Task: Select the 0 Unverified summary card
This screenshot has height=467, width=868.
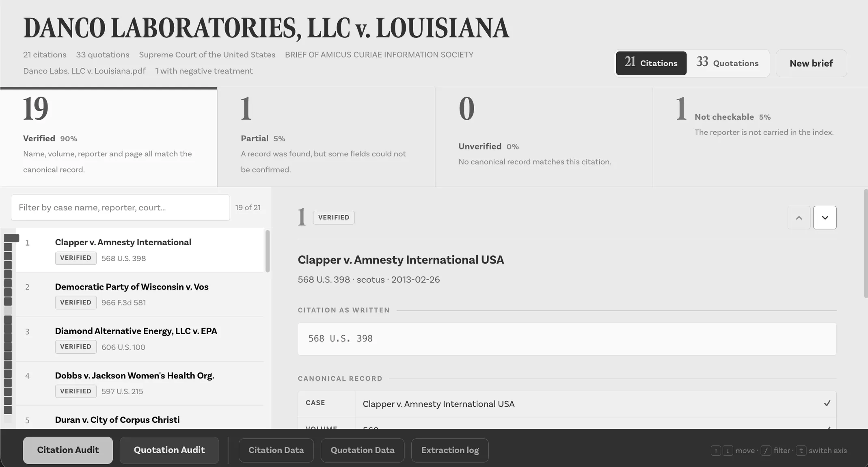Action: pyautogui.click(x=544, y=137)
